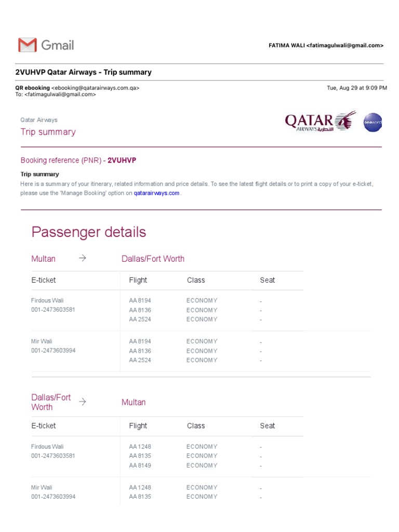The image size is (399, 532).
Task: Click the 'Passenger details' heading
Action: (89, 232)
